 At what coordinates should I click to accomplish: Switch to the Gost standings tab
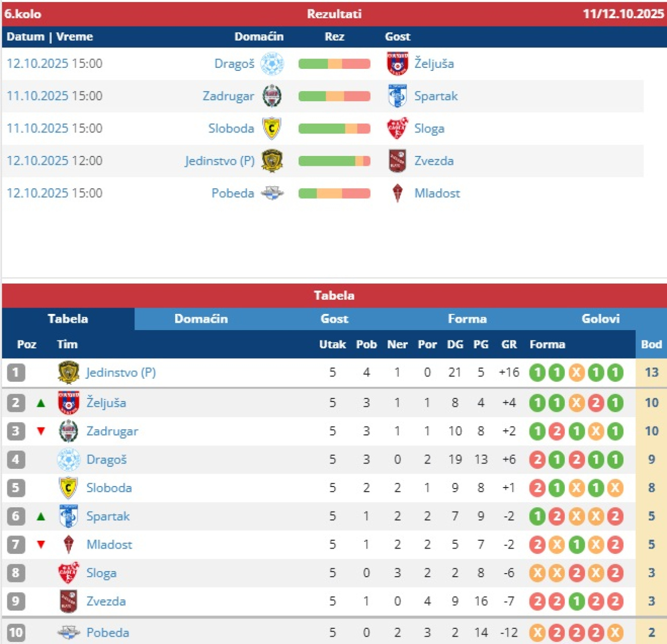334,319
